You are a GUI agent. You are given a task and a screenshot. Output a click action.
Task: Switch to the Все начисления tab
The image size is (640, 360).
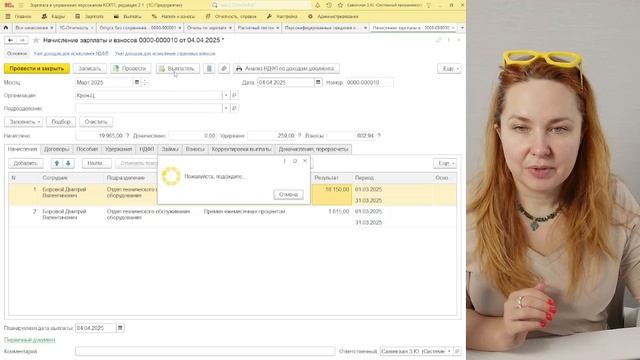31,28
